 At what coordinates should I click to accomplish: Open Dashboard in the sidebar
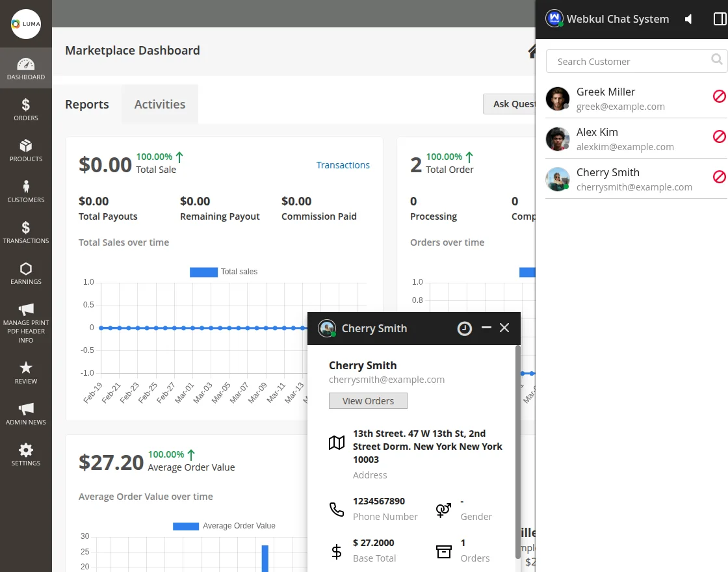26,70
